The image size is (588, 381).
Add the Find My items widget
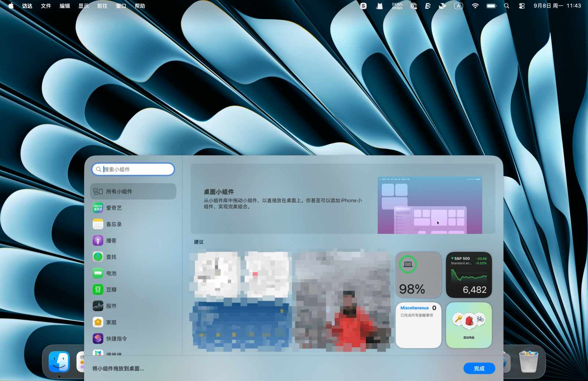coord(469,325)
